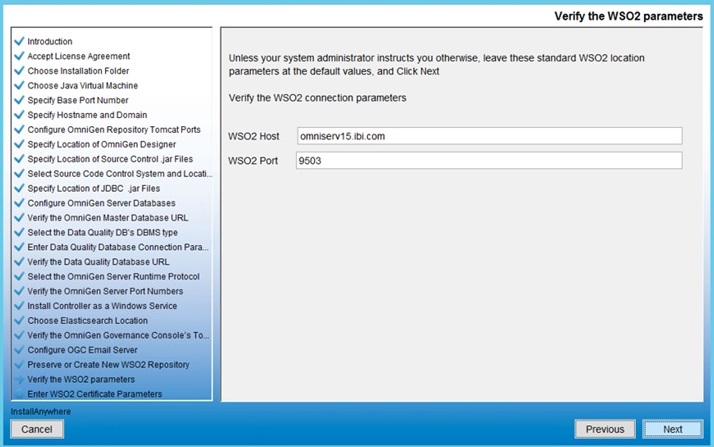Viewport: 714px width, 447px height.
Task: Click the checkmark beside Select Data Quality DBMS type
Action: tap(19, 232)
